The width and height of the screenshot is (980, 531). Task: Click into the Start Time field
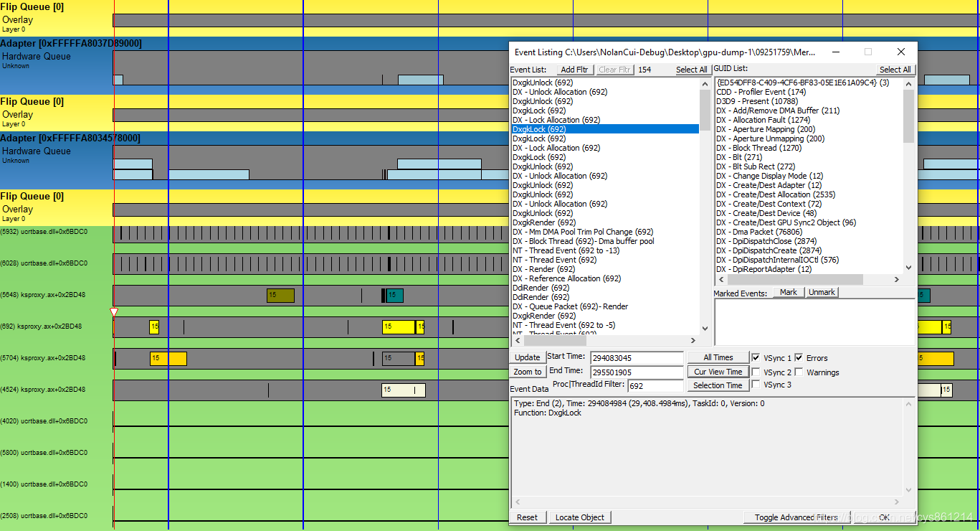pyautogui.click(x=636, y=357)
